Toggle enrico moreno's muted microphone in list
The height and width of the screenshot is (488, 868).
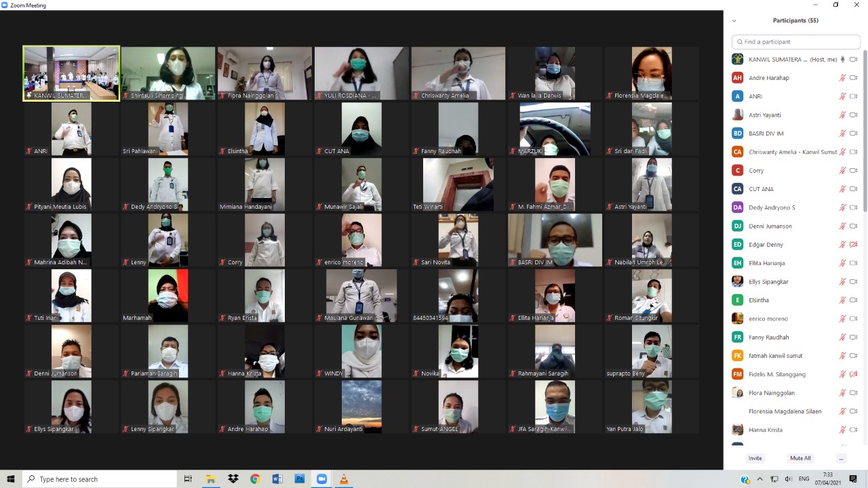842,319
